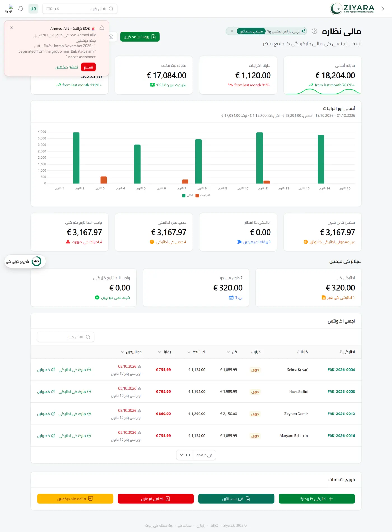Acknowledge the SOS alert with the red button
This screenshot has height=532, width=392.
[x=88, y=67]
